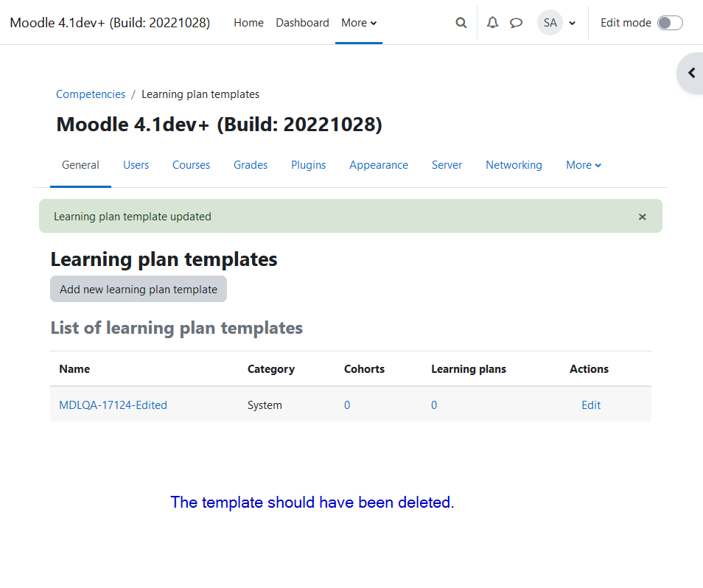
Task: Switch to the Grades tab
Action: 250,165
